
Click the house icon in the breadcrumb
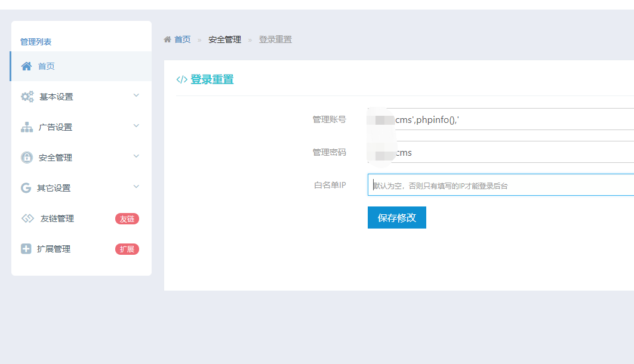[x=168, y=39]
